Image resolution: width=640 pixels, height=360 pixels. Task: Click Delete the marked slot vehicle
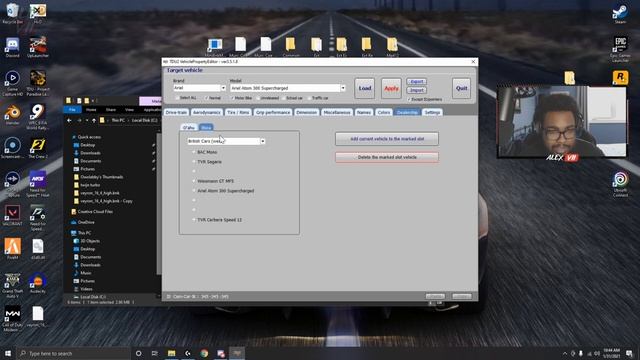[x=387, y=157]
